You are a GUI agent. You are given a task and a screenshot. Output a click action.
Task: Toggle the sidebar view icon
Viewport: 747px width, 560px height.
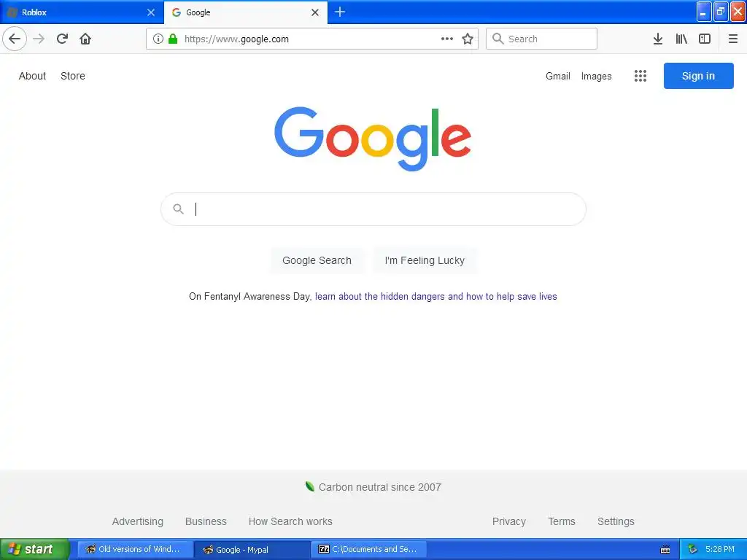pos(705,39)
